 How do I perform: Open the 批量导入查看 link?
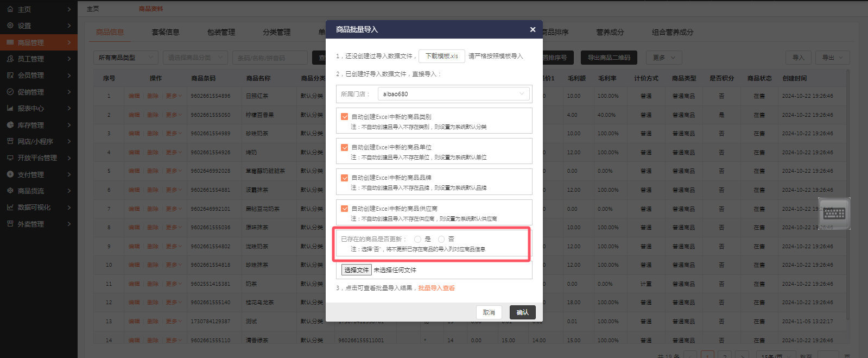click(x=436, y=288)
